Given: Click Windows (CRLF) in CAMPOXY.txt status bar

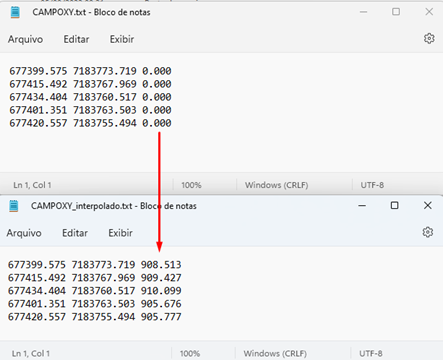Looking at the screenshot, I should [276, 185].
